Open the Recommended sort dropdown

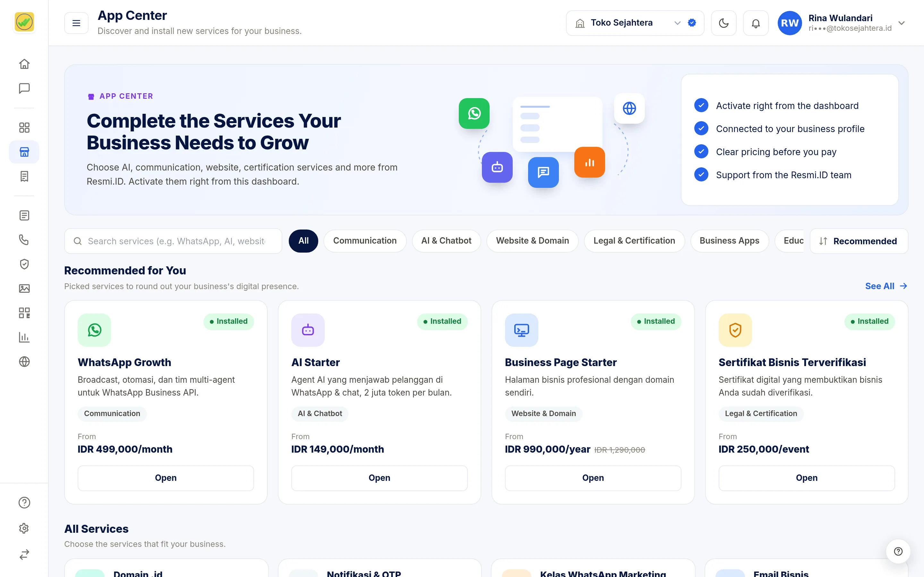pos(859,241)
